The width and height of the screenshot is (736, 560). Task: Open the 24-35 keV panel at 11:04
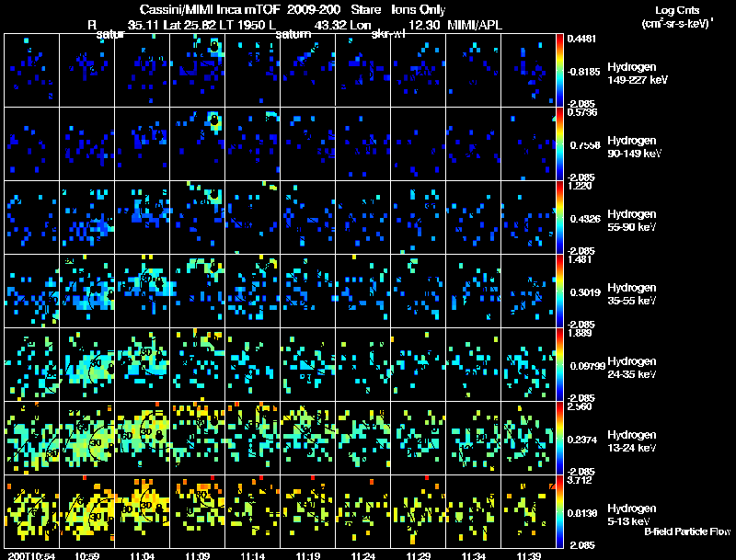[x=143, y=364]
